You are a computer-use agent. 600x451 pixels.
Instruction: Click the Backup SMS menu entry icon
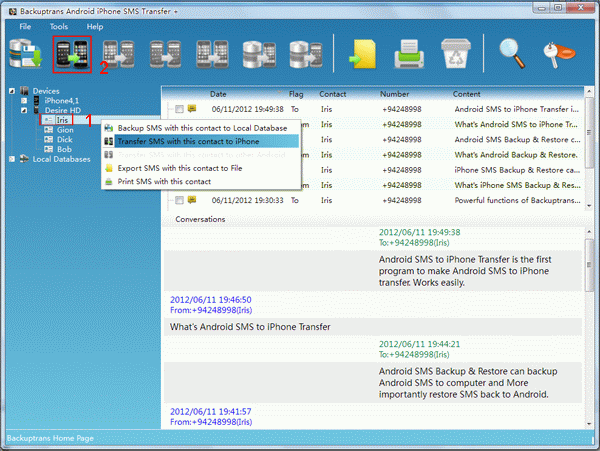[x=109, y=128]
